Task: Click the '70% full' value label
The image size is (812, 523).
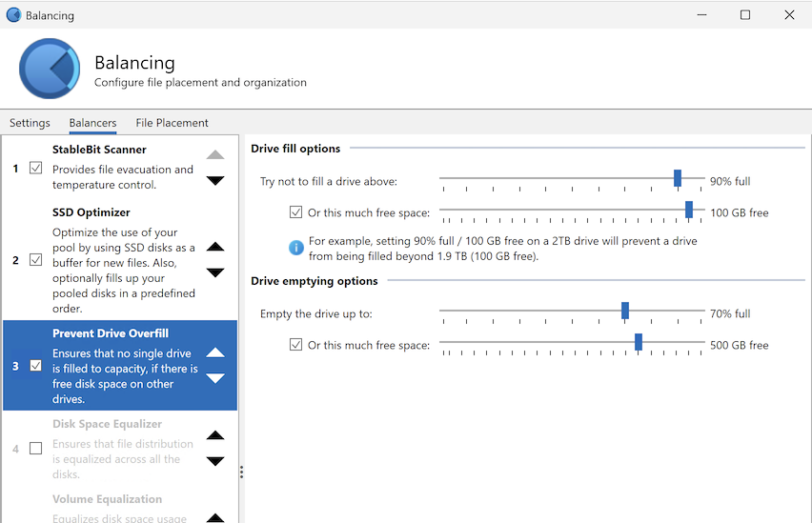Action: [x=730, y=313]
